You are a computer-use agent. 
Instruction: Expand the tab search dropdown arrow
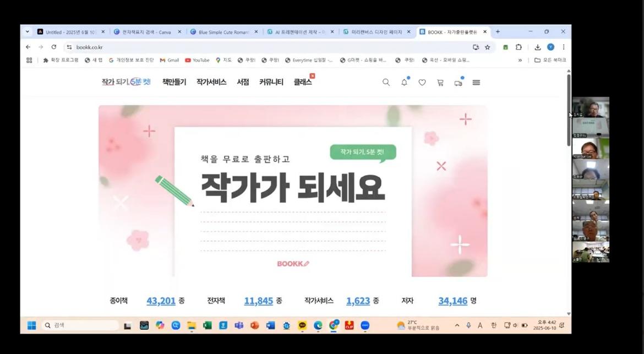point(28,32)
